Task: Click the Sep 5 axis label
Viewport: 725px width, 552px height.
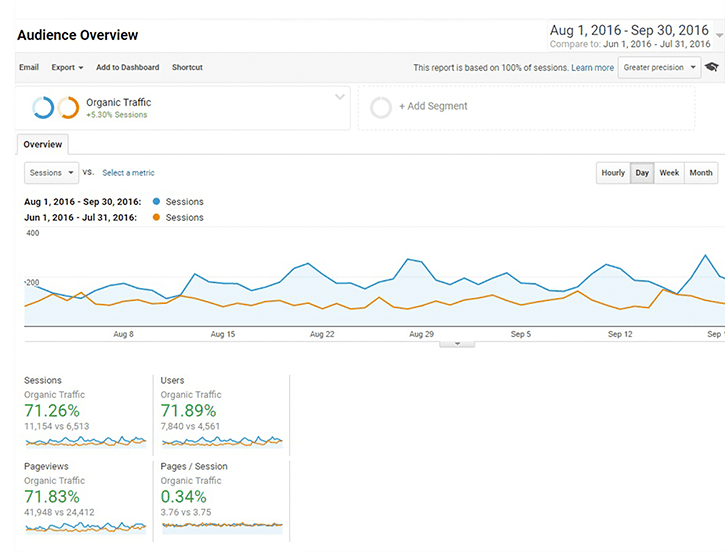Action: tap(521, 334)
